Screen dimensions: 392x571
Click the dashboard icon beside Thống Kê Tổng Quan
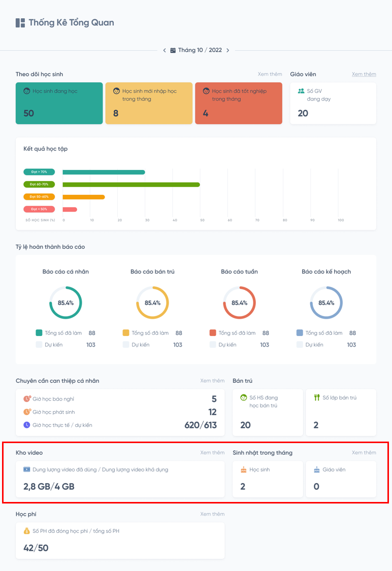click(x=20, y=23)
